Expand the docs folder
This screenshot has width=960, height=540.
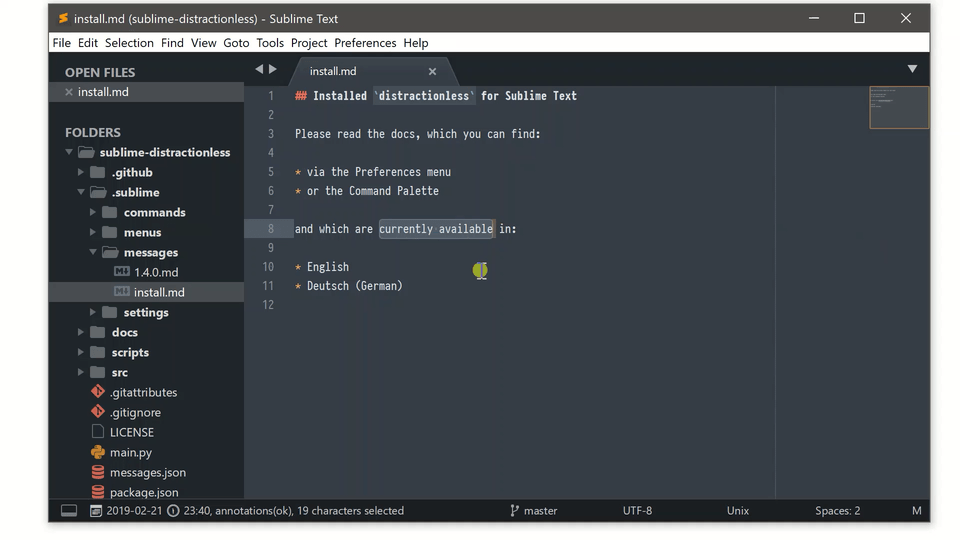80,332
